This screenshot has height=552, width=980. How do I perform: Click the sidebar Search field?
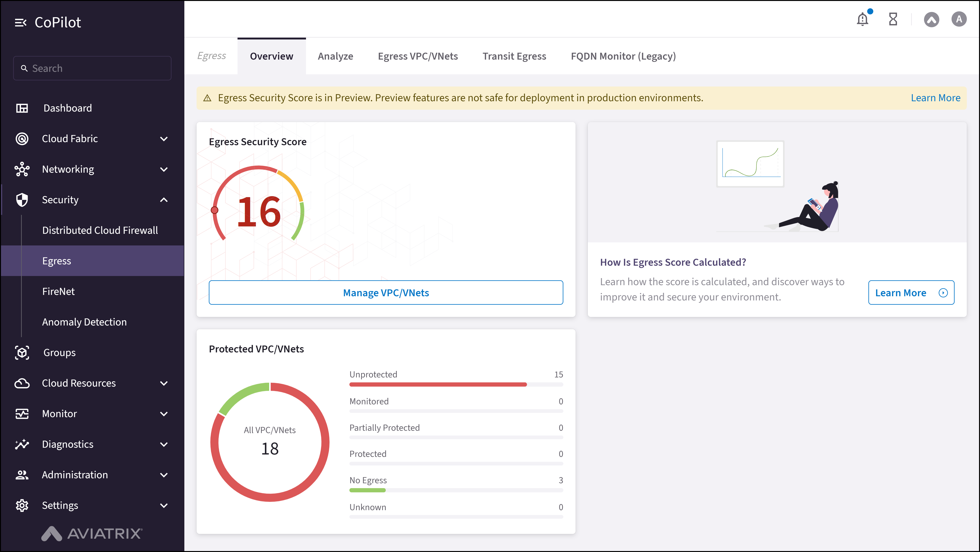pyautogui.click(x=92, y=69)
